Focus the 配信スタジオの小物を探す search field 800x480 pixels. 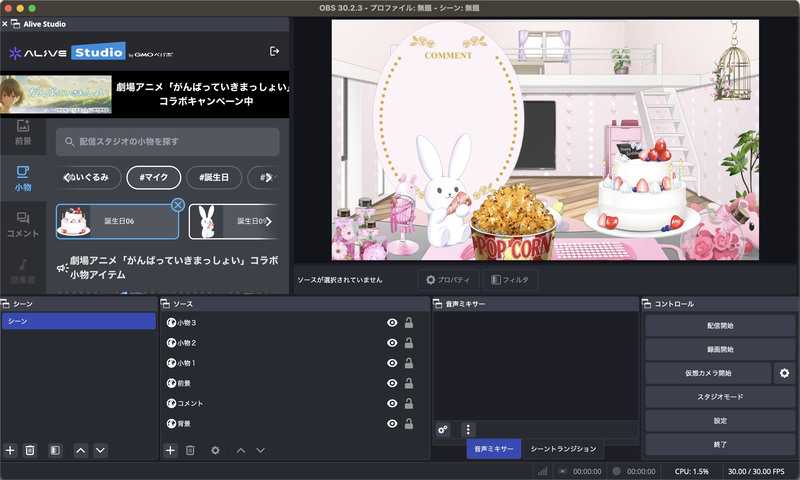[167, 142]
